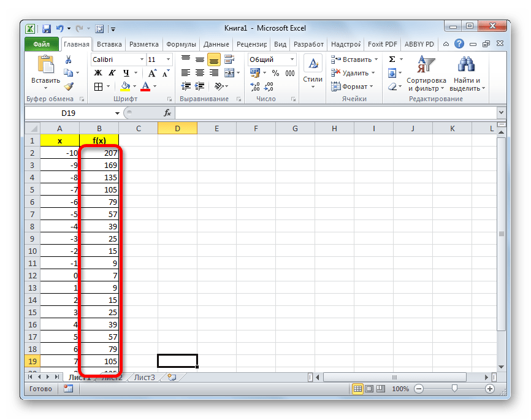Switch to the Вид tab
Viewport: 531px width, 420px height.
(280, 44)
